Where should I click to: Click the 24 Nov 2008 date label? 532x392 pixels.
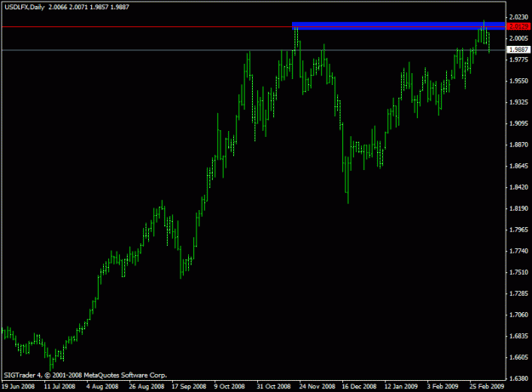pos(317,386)
